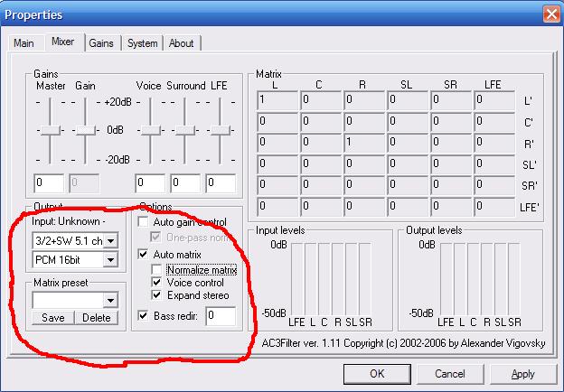Click matrix cell R to SR'

(x=364, y=185)
